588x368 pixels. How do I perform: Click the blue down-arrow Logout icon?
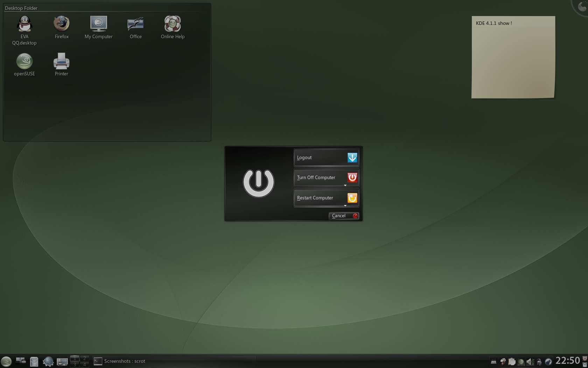click(352, 158)
